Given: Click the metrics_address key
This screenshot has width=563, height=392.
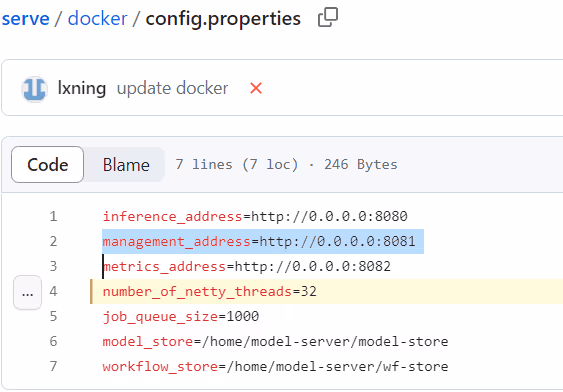Looking at the screenshot, I should (164, 266).
